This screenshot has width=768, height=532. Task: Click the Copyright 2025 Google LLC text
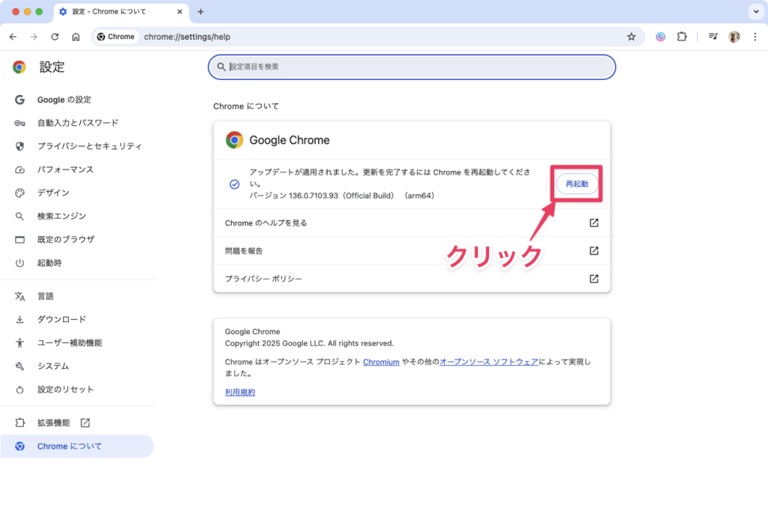pyautogui.click(x=309, y=344)
